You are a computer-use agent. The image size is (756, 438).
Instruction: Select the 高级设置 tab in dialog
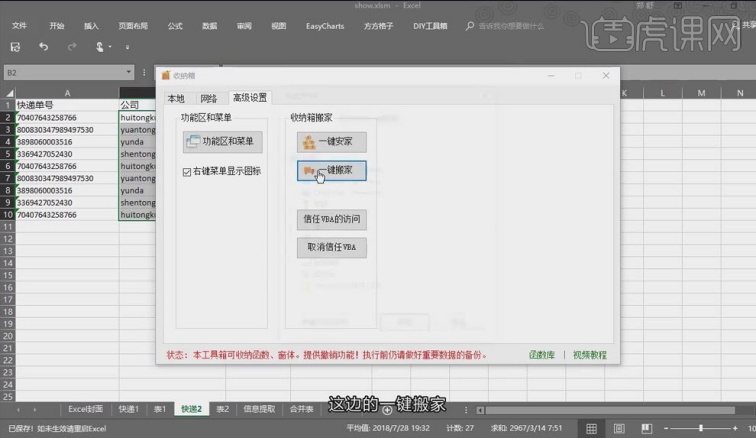[250, 97]
